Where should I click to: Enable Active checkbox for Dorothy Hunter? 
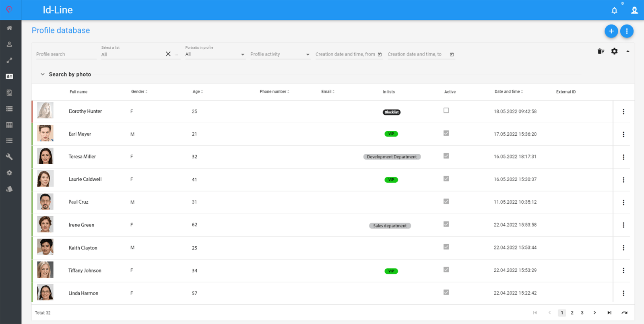tap(446, 111)
